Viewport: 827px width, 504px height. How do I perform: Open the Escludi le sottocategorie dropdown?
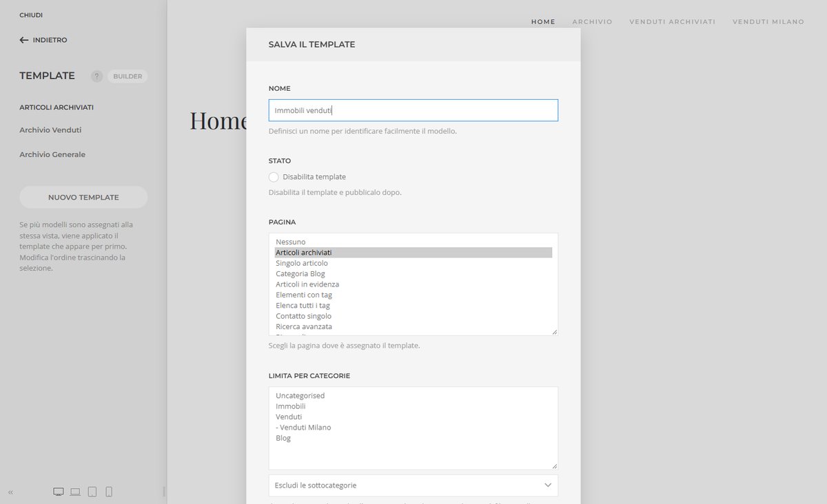pyautogui.click(x=413, y=485)
